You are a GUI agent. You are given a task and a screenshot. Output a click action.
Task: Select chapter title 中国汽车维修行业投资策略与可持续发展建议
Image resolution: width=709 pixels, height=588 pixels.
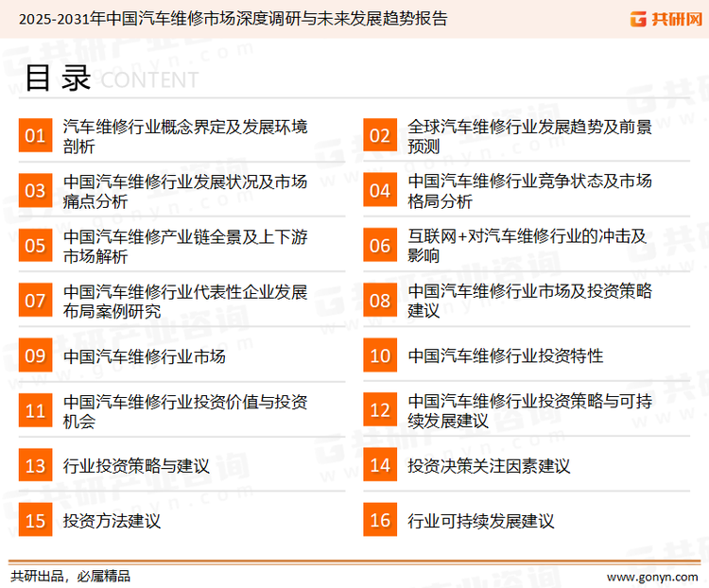[530, 410]
